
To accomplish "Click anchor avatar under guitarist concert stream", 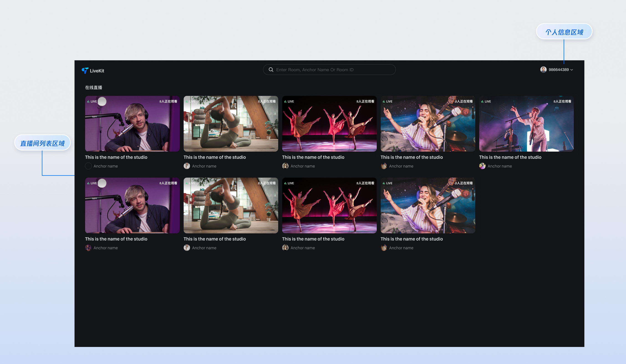I will point(482,166).
